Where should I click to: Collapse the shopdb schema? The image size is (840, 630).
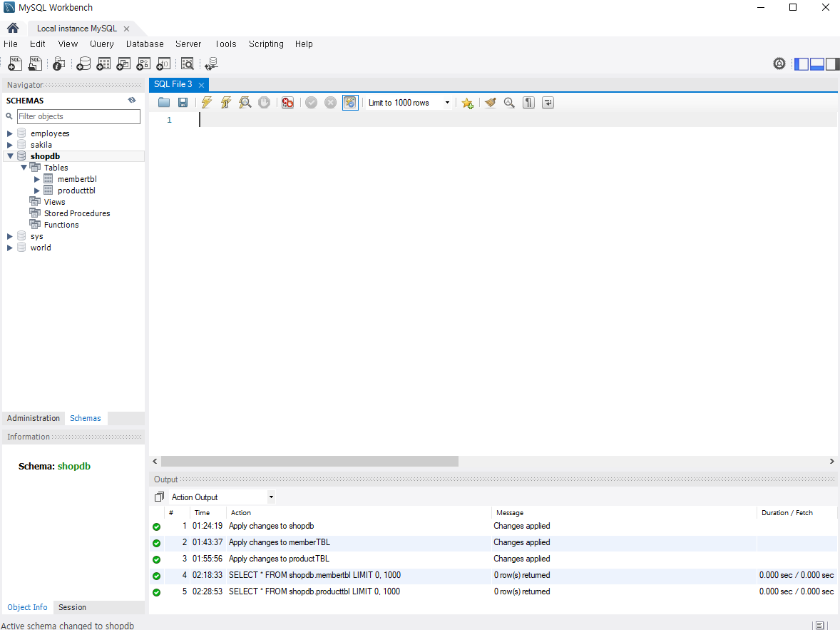10,156
